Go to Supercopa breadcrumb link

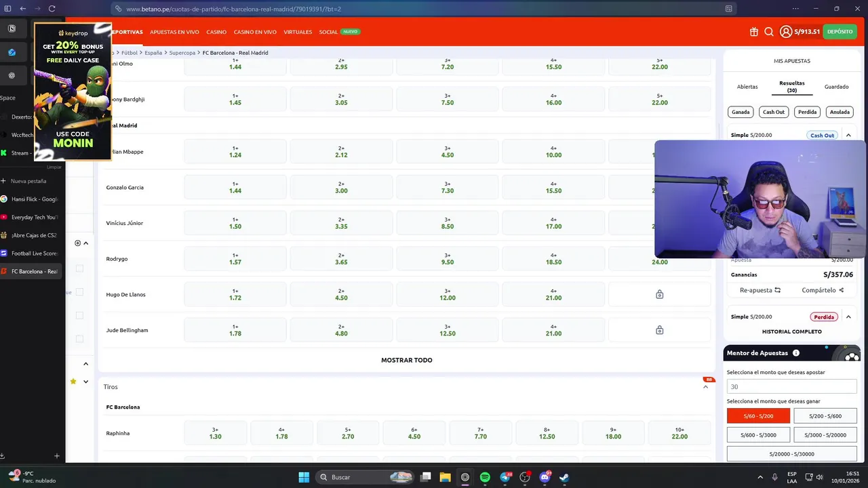(182, 53)
